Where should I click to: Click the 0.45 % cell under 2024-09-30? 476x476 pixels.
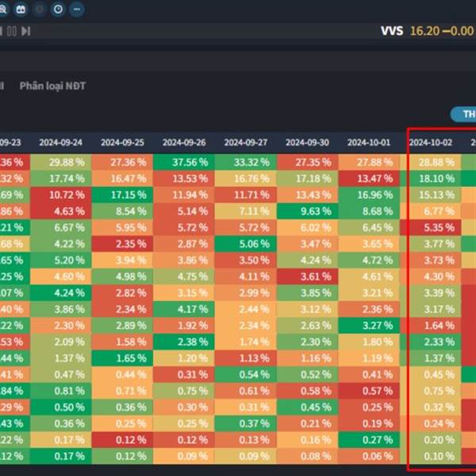click(x=307, y=408)
